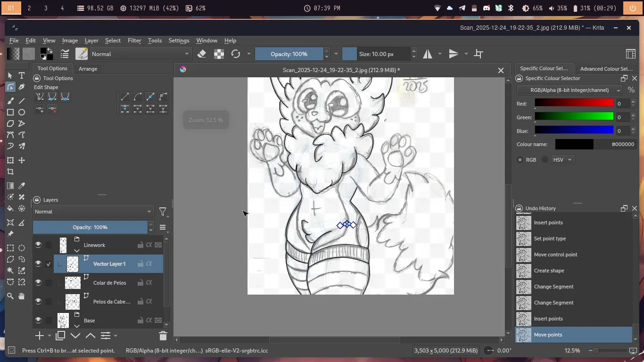Select the Ellipse shape tool
The height and width of the screenshot is (362, 644).
click(22, 112)
